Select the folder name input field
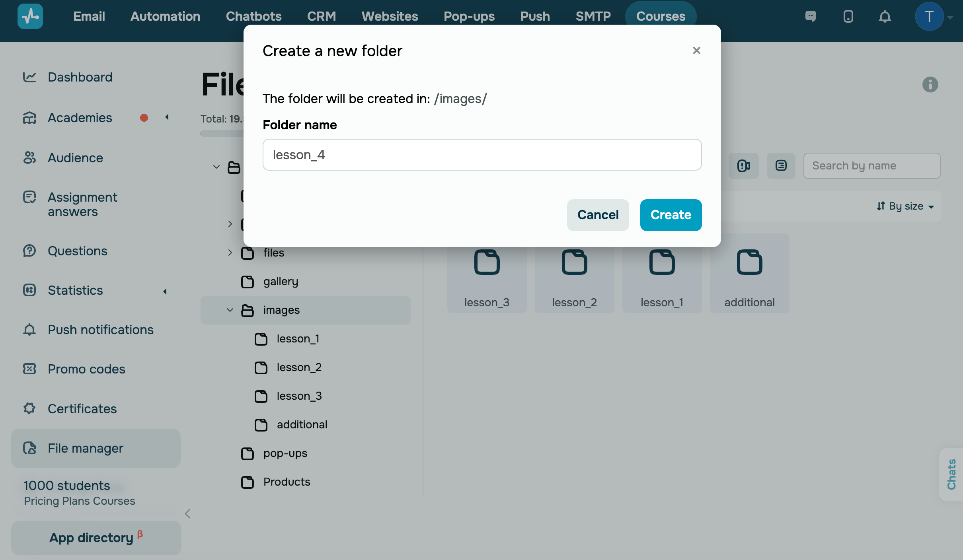963x560 pixels. [x=481, y=154]
